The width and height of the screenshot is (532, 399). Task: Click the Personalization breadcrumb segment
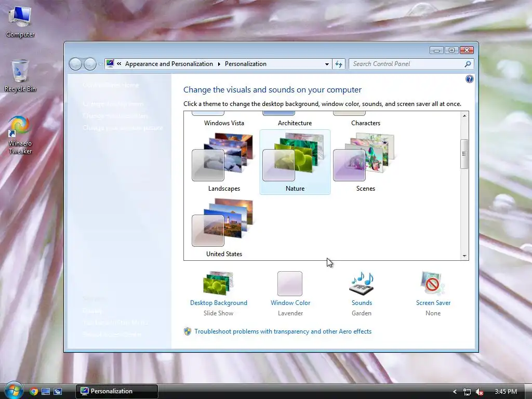[246, 64]
